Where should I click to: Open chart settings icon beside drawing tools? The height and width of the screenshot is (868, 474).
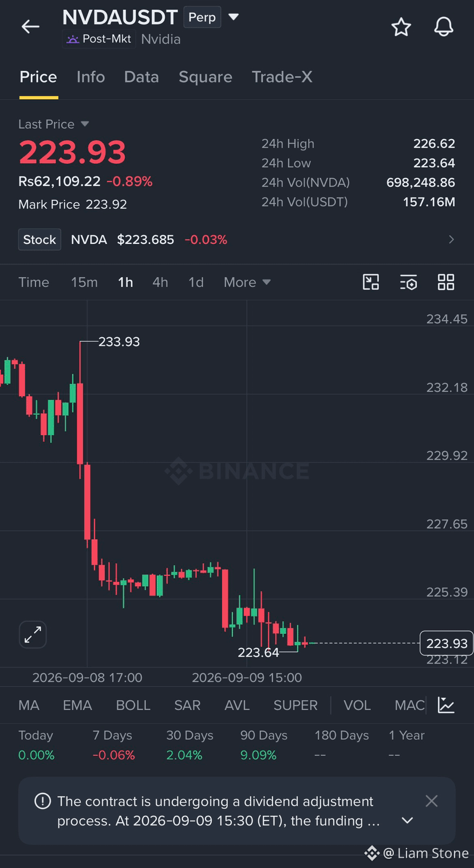pos(408,282)
